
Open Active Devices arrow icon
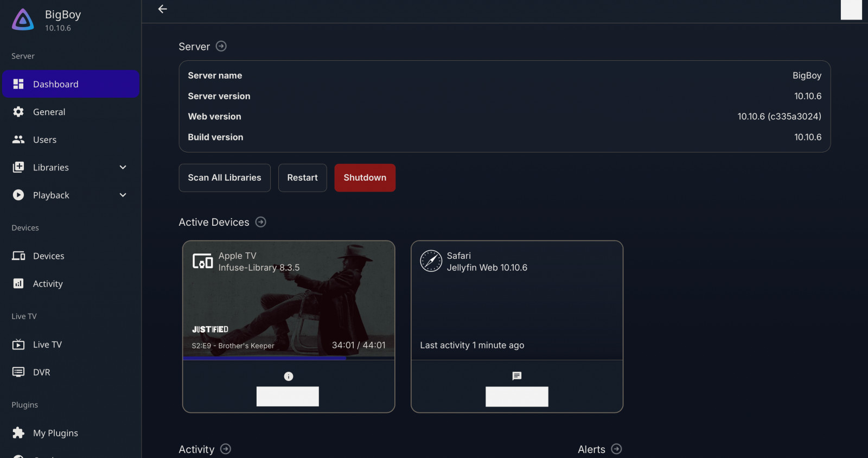260,222
